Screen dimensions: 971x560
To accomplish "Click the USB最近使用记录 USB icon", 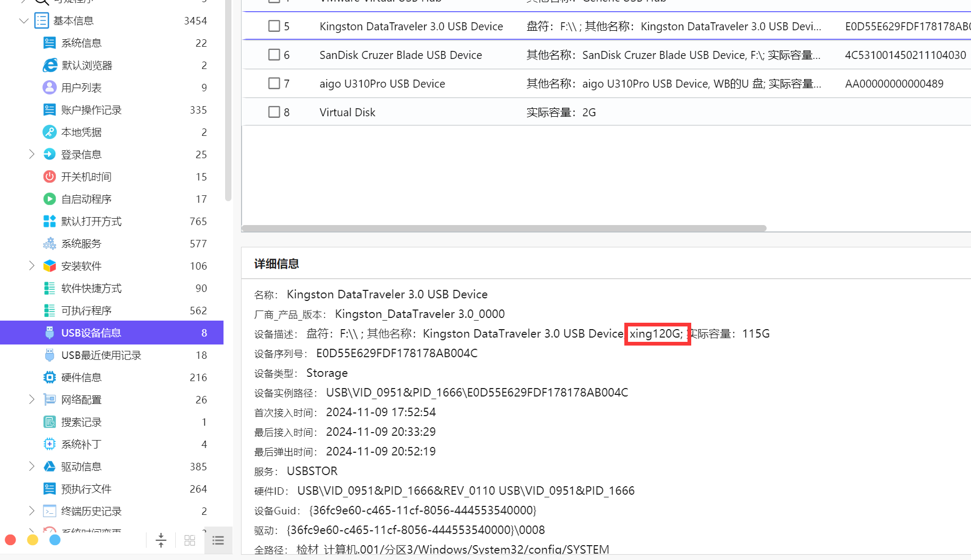I will tap(49, 355).
